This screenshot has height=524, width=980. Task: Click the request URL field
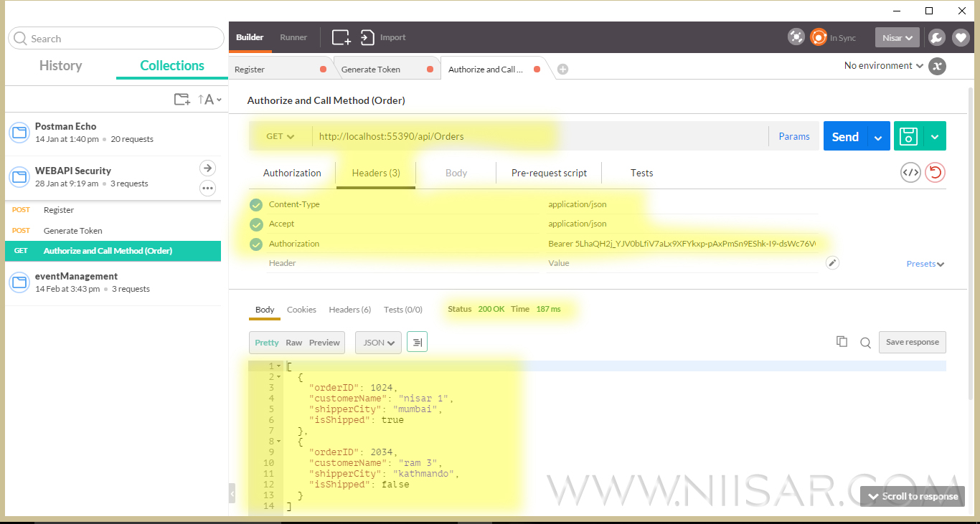click(x=540, y=136)
